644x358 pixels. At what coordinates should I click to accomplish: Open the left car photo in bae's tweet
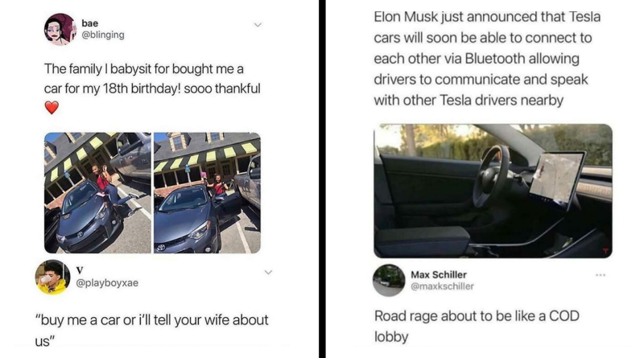97,192
